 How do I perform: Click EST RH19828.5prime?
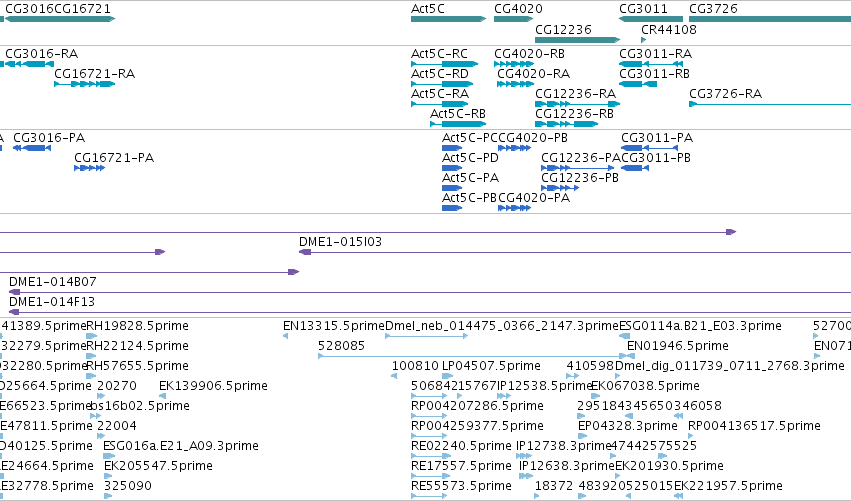point(91,337)
